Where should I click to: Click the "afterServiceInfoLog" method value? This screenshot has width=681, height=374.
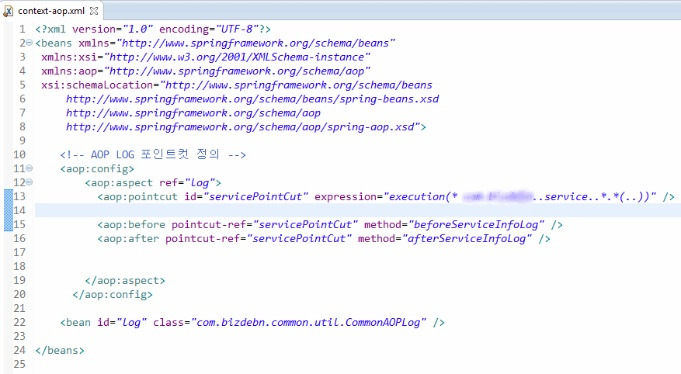[467, 238]
